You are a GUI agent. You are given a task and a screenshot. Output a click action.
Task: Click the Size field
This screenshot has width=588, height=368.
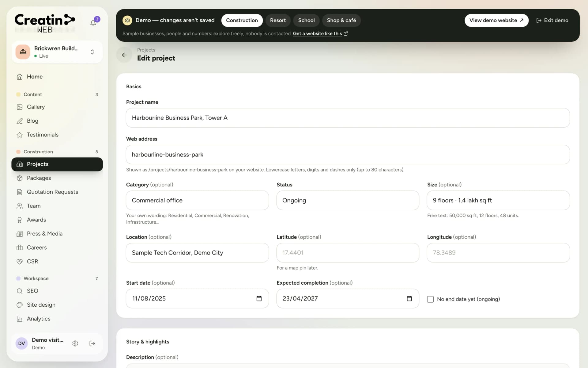point(498,200)
